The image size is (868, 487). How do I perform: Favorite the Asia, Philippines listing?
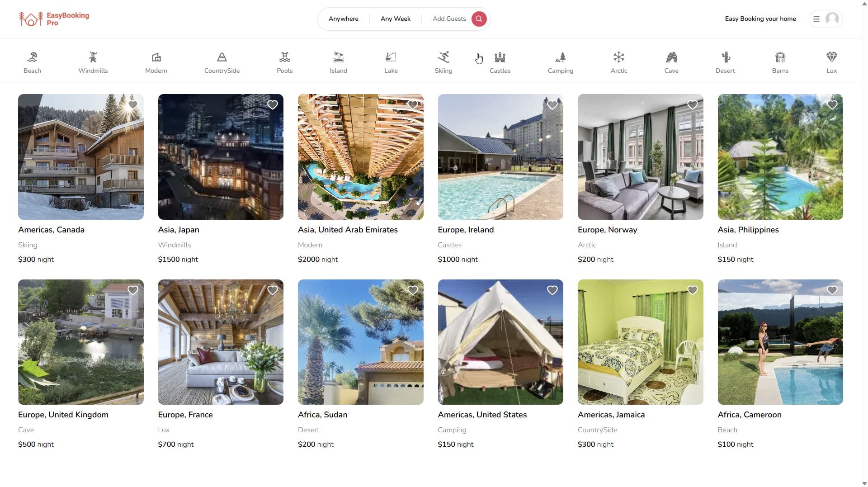pyautogui.click(x=832, y=105)
